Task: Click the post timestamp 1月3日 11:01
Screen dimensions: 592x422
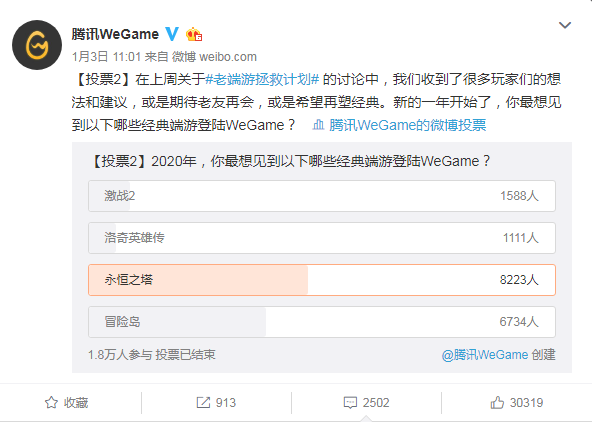Action: click(106, 57)
